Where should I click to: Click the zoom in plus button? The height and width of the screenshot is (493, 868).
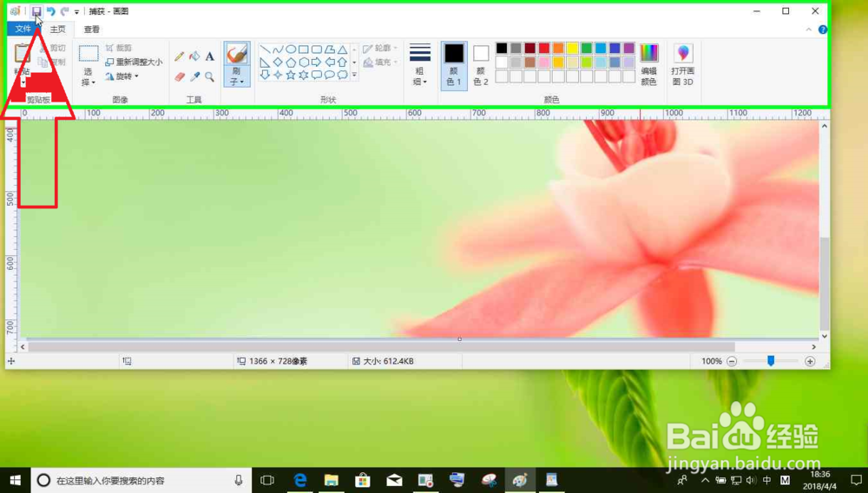810,361
